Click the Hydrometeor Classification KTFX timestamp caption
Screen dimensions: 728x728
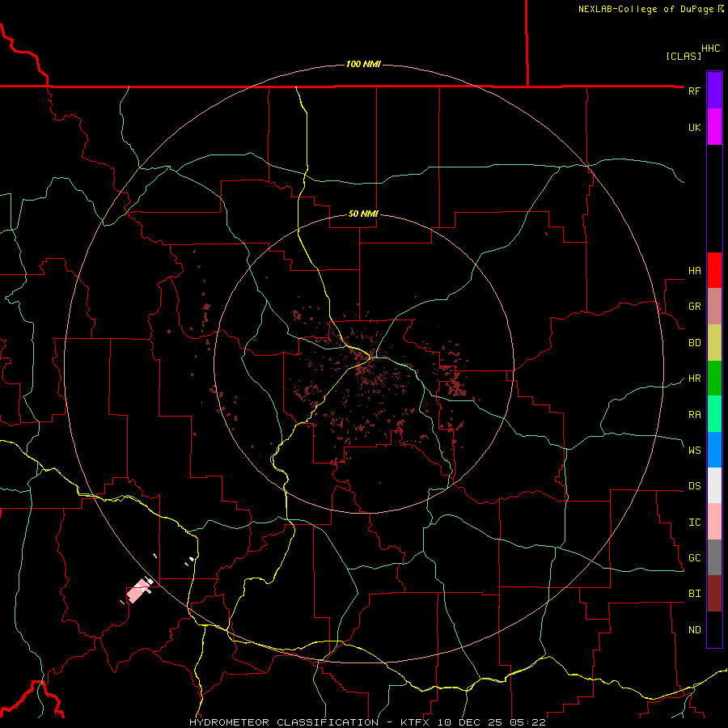point(367,722)
